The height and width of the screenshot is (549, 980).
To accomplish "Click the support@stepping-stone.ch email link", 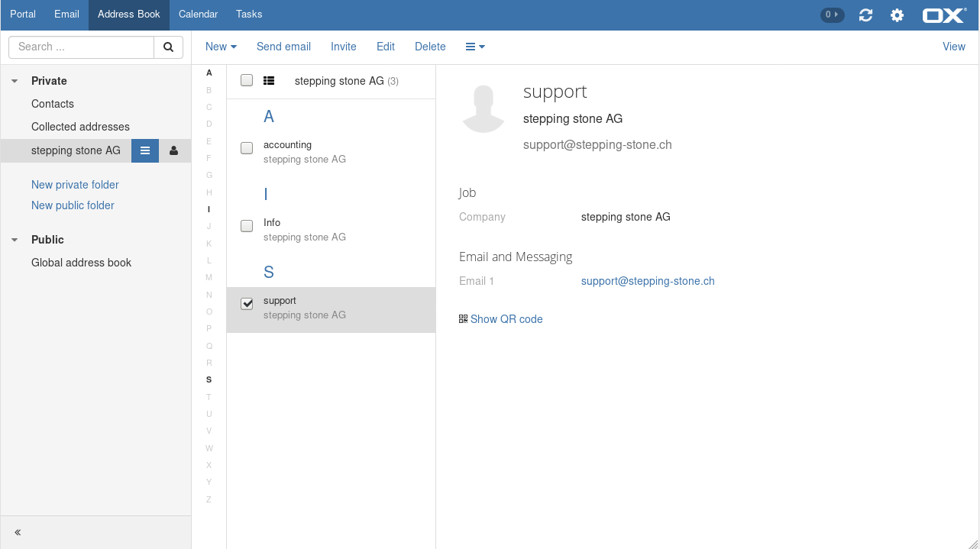I will click(648, 281).
